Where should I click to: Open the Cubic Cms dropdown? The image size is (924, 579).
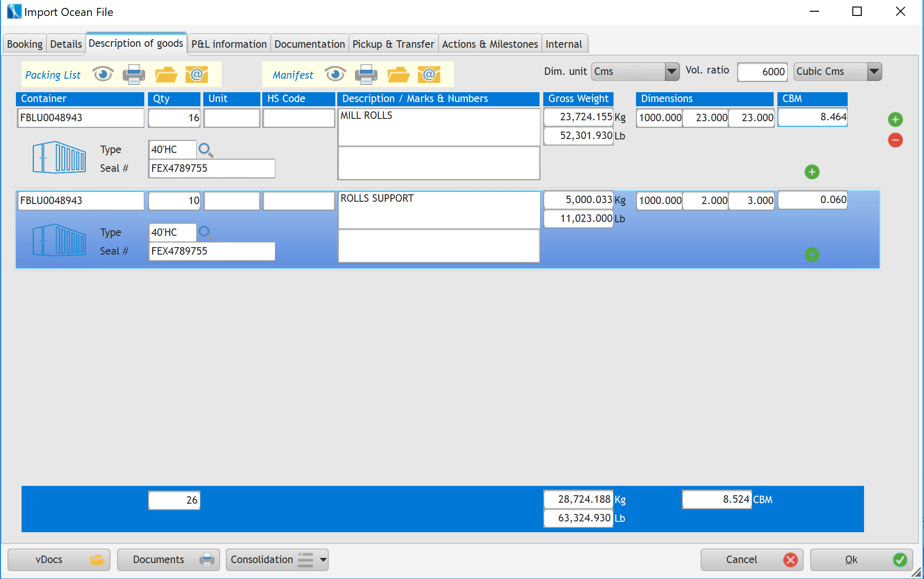874,72
